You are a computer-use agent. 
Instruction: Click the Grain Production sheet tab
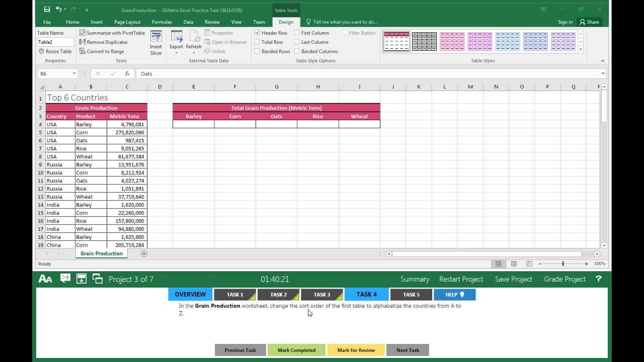pos(102,254)
